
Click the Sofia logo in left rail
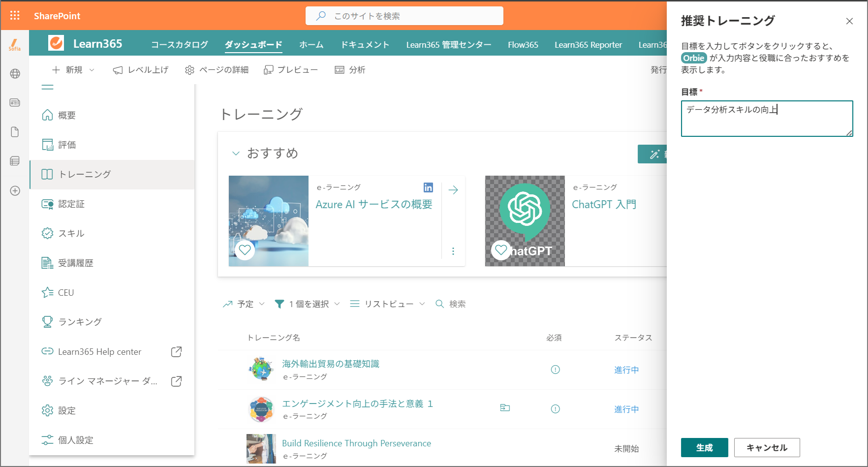pos(15,45)
